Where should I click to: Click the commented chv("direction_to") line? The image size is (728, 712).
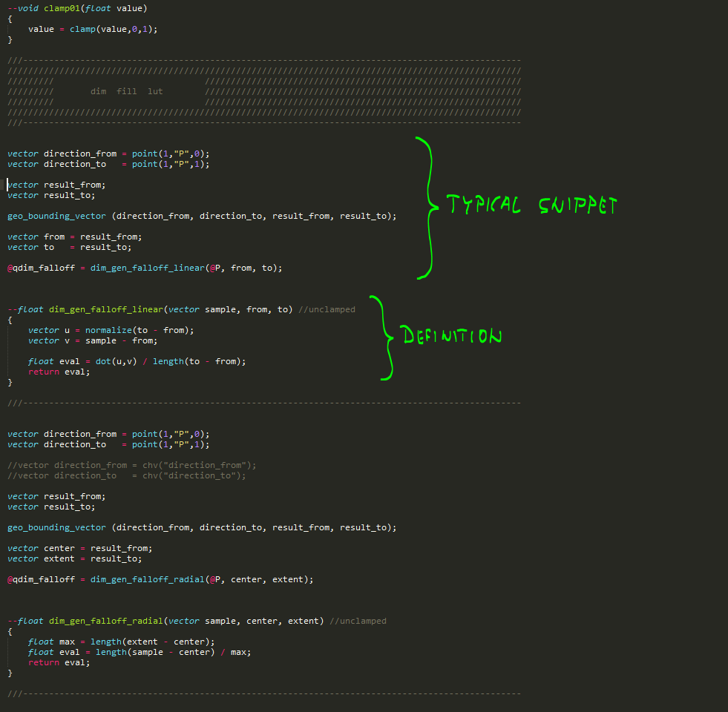[126, 475]
